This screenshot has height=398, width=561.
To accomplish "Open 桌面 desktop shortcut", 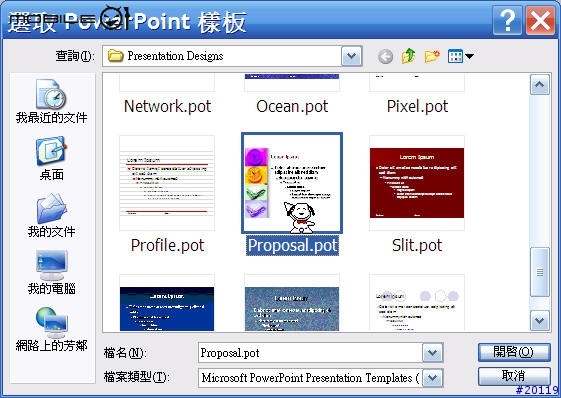I will 51,158.
